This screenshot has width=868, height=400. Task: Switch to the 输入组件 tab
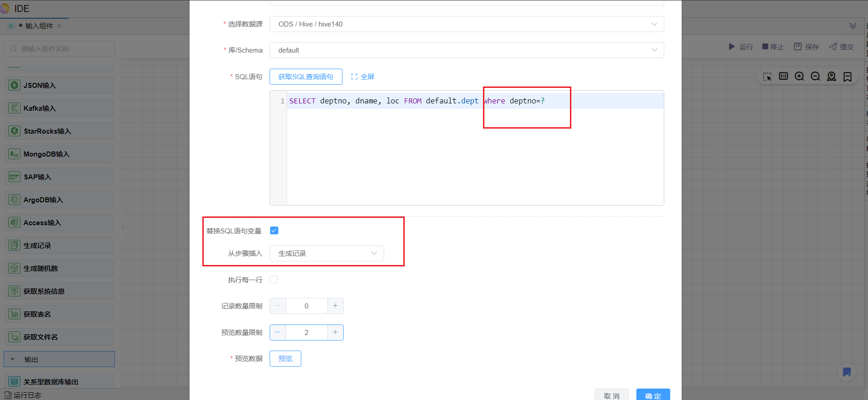point(39,26)
